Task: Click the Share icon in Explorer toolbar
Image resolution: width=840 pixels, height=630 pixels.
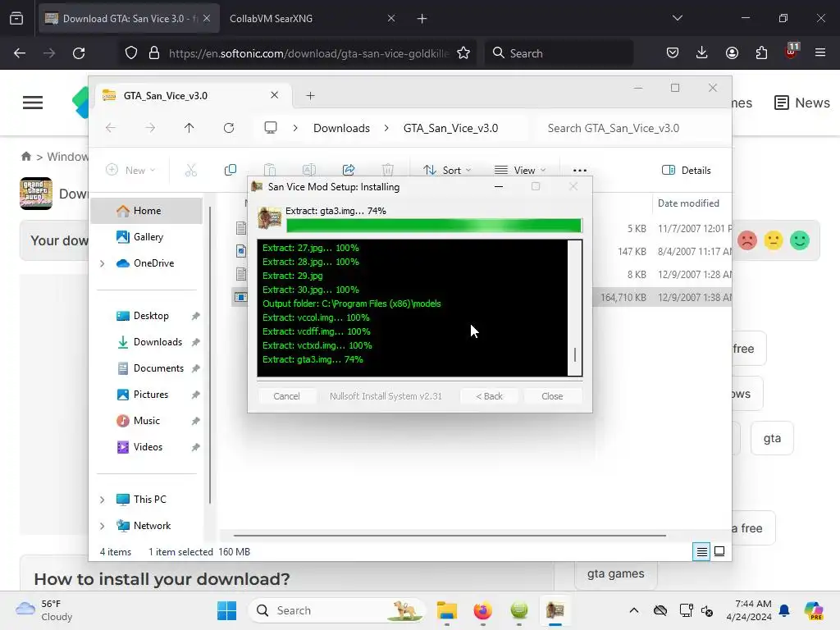Action: pos(349,170)
